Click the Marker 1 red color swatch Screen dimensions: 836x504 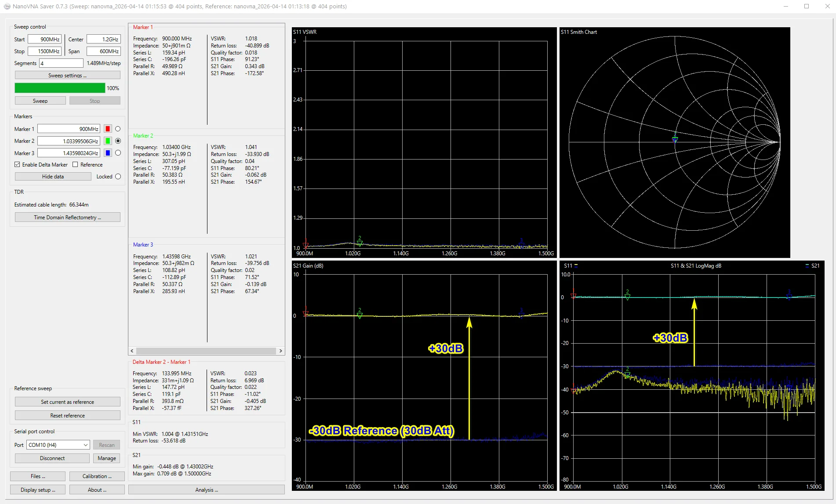pyautogui.click(x=108, y=129)
